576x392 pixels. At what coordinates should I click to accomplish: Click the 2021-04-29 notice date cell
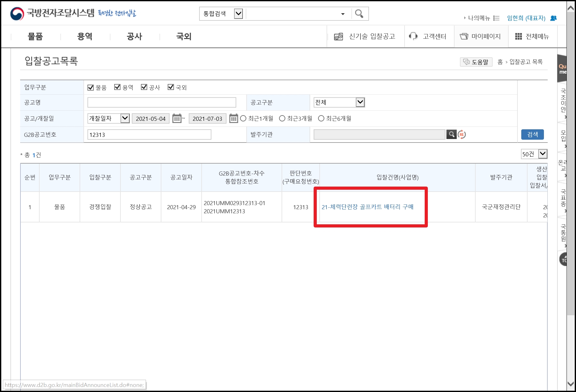[x=181, y=207]
